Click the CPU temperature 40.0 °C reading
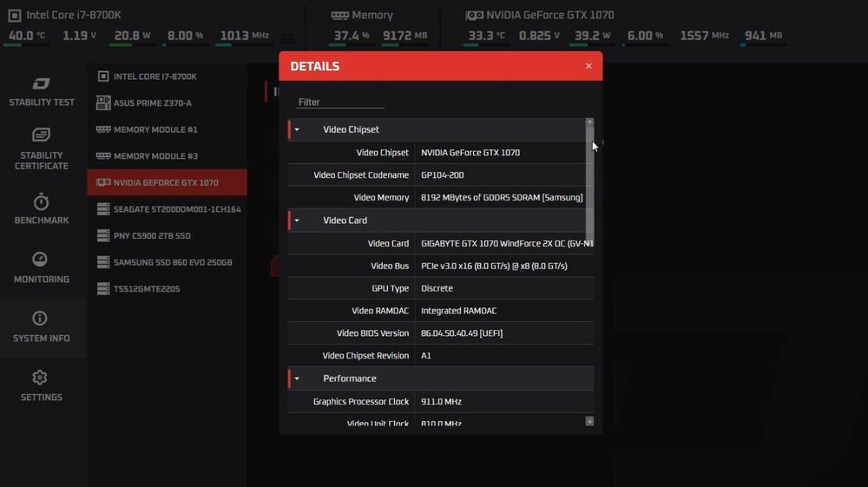 click(x=27, y=36)
